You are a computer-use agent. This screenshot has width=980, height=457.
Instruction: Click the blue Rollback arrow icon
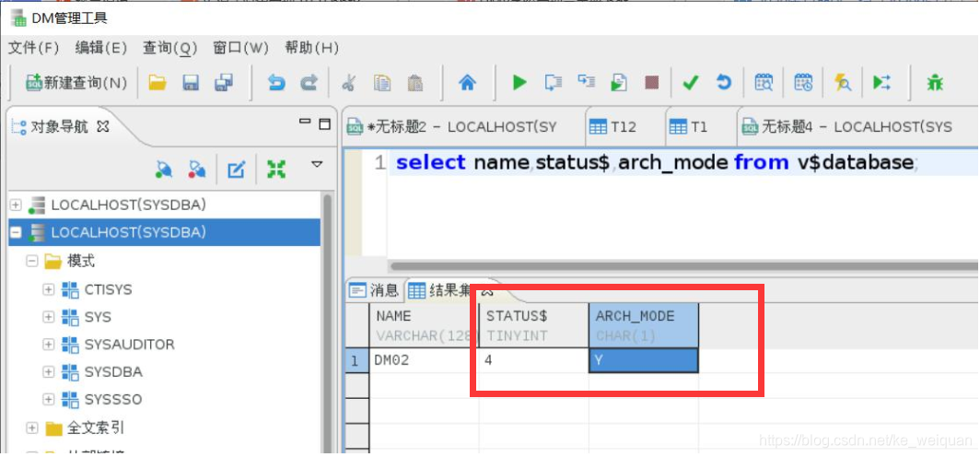[724, 83]
